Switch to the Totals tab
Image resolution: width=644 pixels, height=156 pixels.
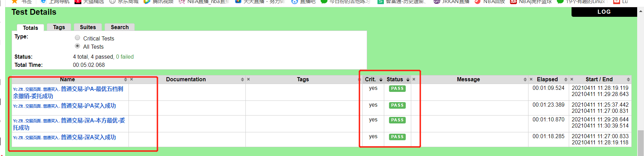coord(30,28)
